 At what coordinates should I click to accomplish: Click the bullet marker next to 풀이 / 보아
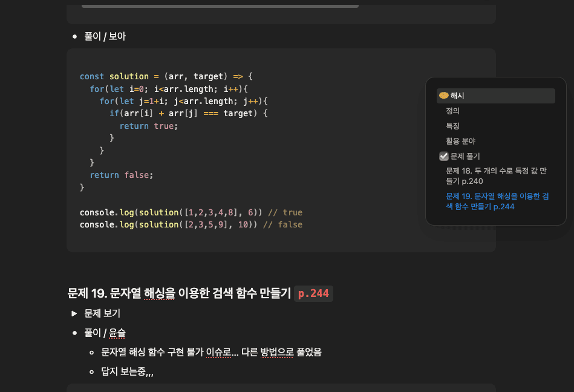pos(75,36)
